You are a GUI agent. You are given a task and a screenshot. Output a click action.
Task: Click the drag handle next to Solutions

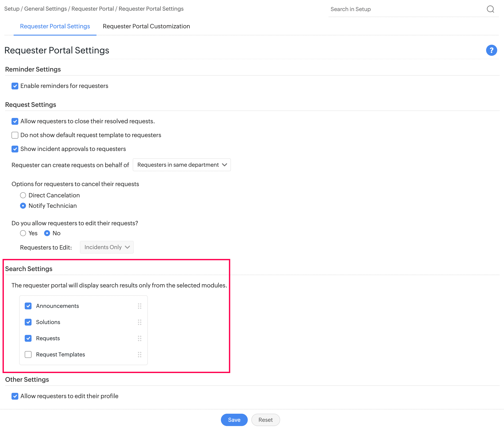(140, 322)
